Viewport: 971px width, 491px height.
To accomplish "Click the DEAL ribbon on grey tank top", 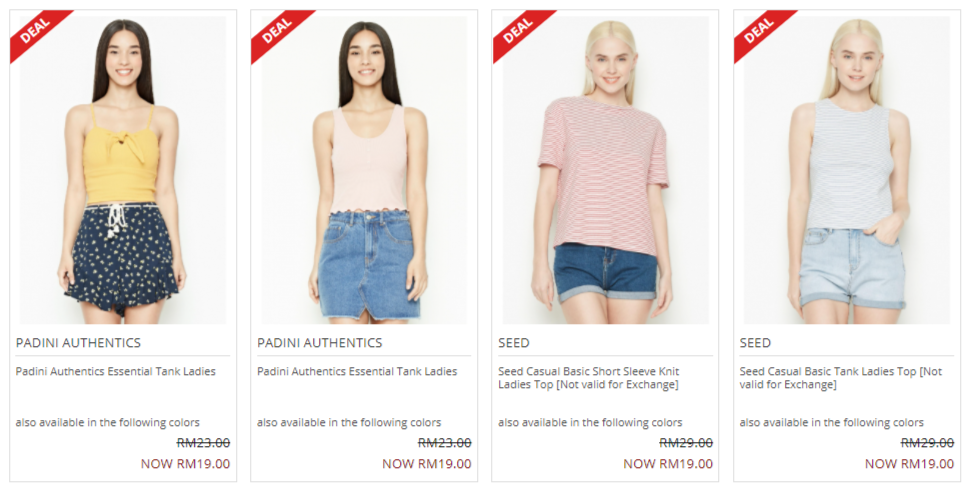I will 759,30.
